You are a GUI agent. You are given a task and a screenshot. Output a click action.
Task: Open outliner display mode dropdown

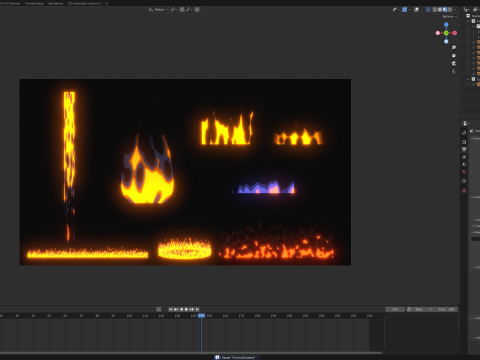[x=468, y=10]
